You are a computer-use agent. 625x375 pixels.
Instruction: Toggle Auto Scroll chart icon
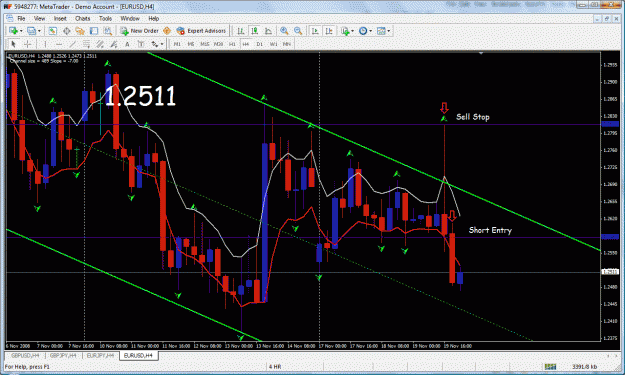315,31
